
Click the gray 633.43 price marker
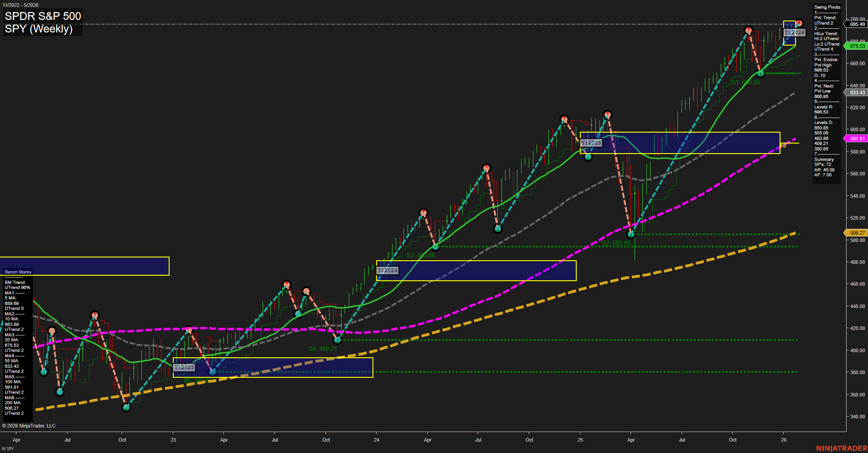pos(856,93)
